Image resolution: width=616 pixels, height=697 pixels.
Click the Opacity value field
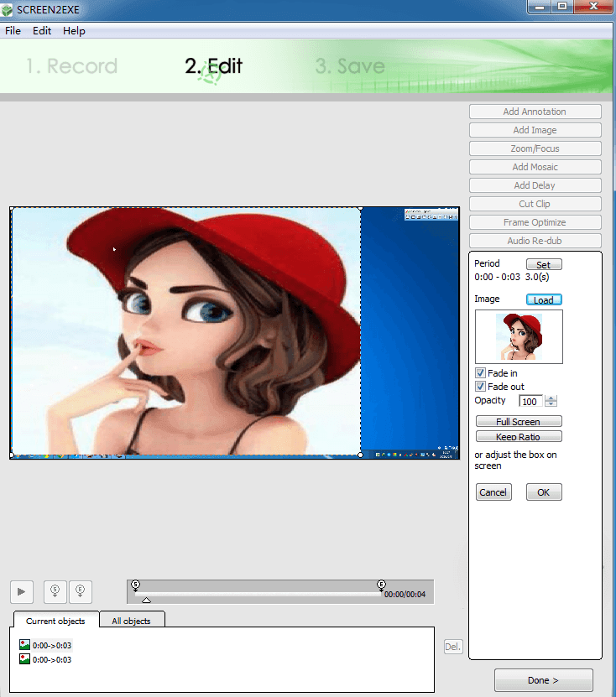click(x=530, y=402)
